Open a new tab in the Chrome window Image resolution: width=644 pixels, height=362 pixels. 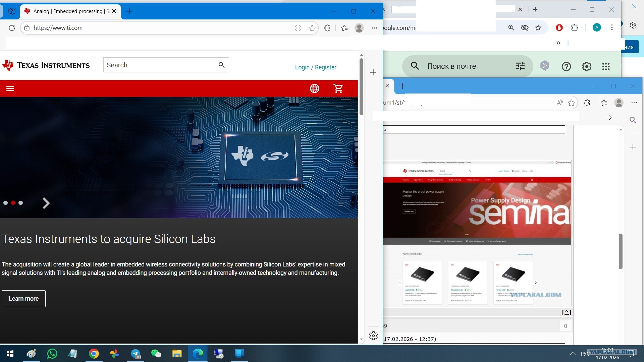click(535, 9)
